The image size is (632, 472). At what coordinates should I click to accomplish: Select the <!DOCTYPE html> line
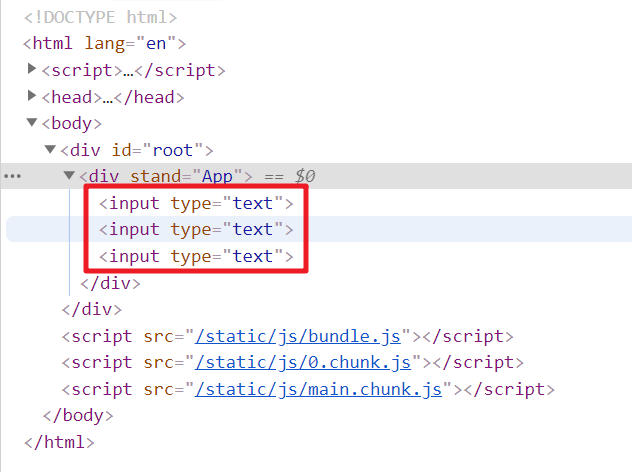(x=100, y=17)
